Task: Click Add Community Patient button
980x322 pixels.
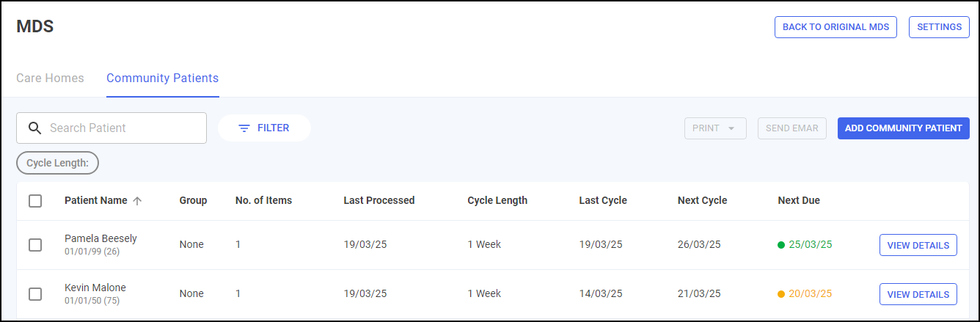Action: click(x=903, y=128)
